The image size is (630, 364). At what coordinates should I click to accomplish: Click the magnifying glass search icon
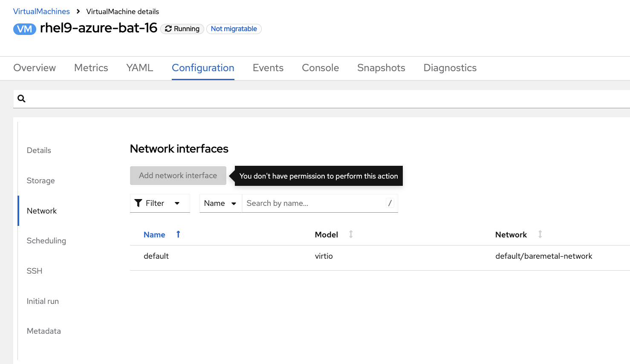click(x=21, y=99)
